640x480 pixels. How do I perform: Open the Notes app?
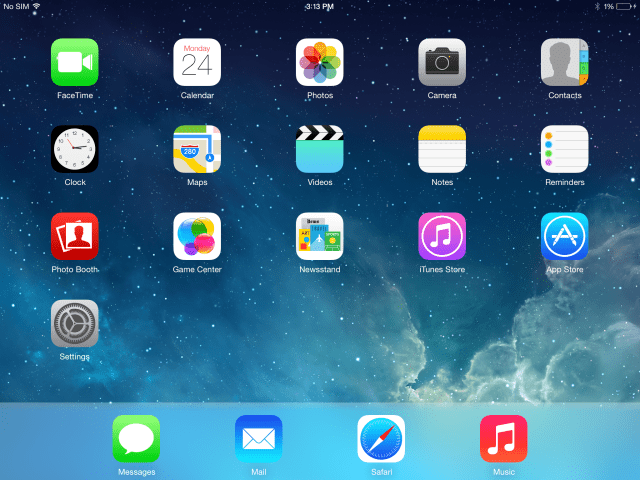442,149
